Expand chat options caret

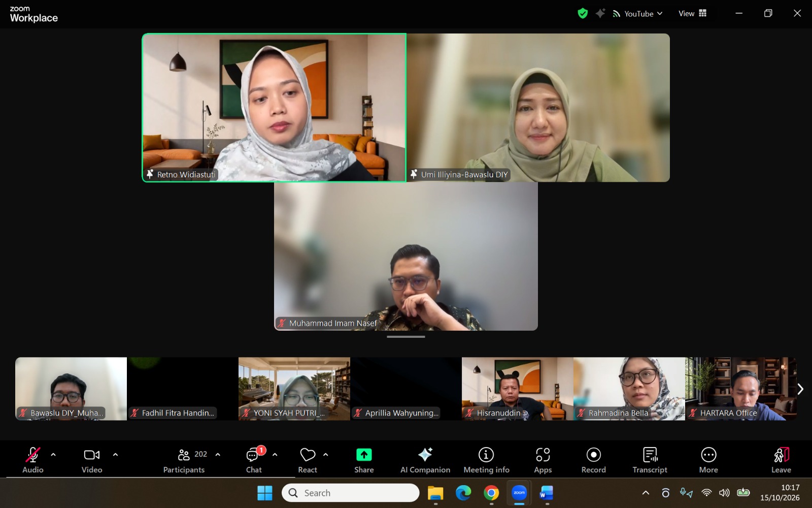[275, 455]
